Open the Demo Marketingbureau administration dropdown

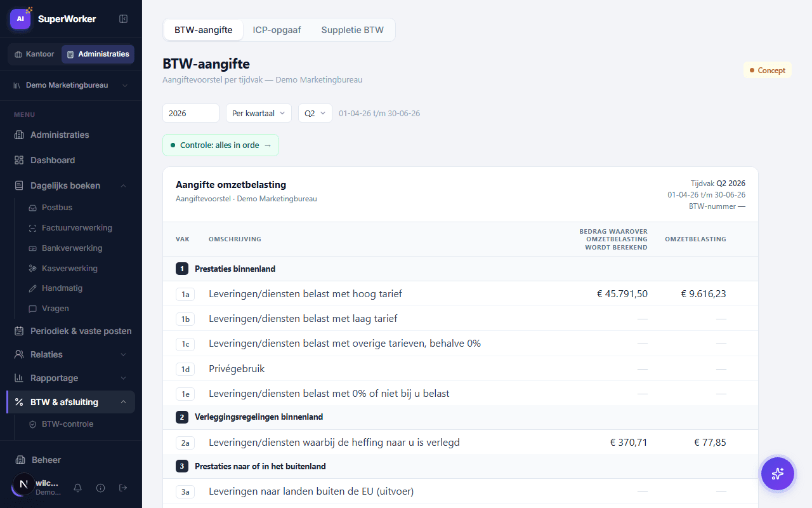coord(71,85)
